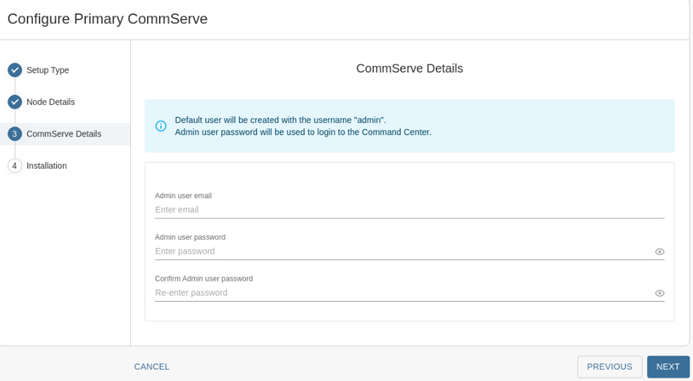Click the CommServe Details page heading
Viewport: 693px width, 381px height.
pyautogui.click(x=410, y=69)
